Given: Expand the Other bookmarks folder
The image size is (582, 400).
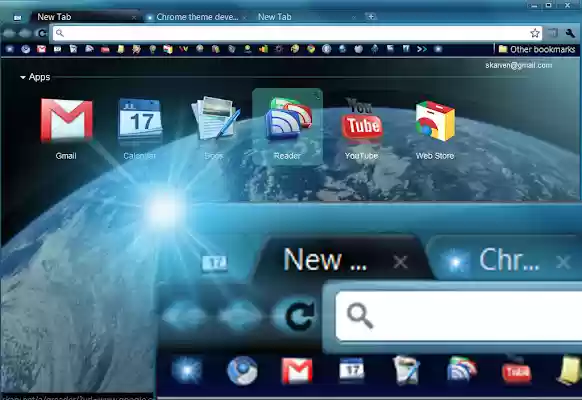Looking at the screenshot, I should click(x=536, y=49).
